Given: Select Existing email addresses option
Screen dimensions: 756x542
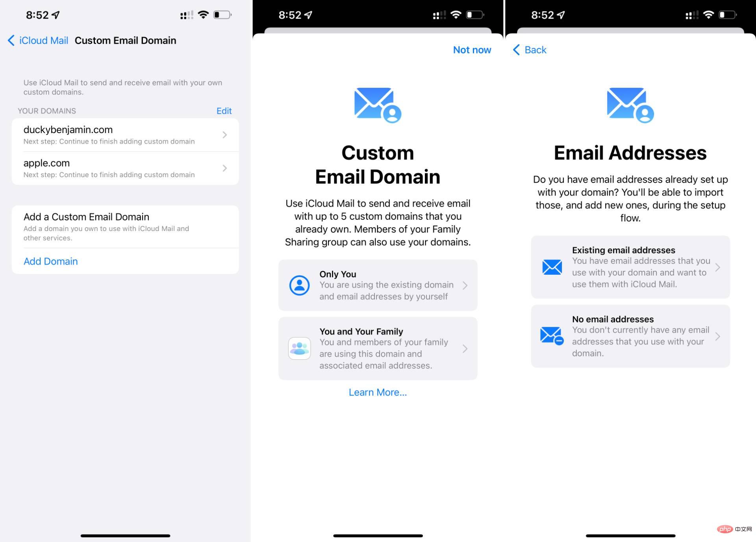Looking at the screenshot, I should coord(631,267).
